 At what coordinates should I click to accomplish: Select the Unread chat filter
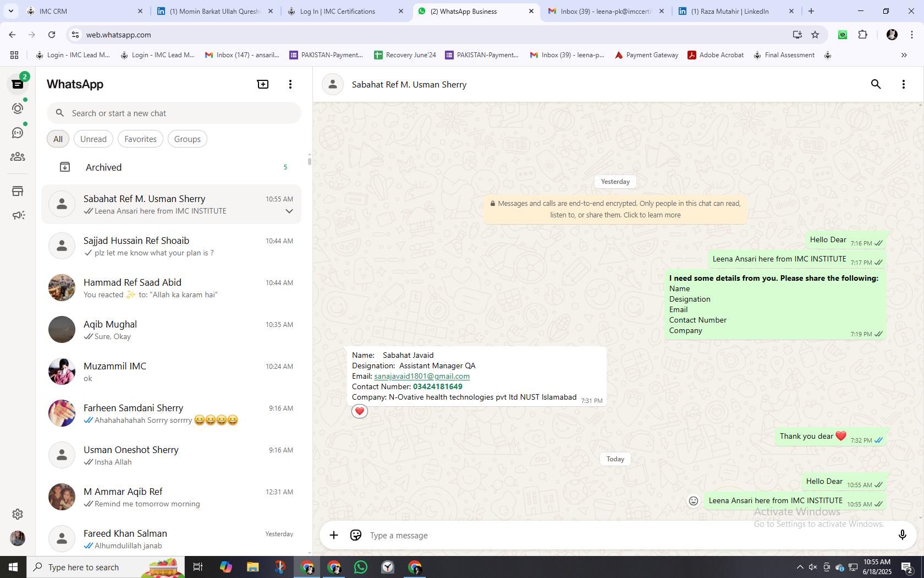(x=94, y=139)
